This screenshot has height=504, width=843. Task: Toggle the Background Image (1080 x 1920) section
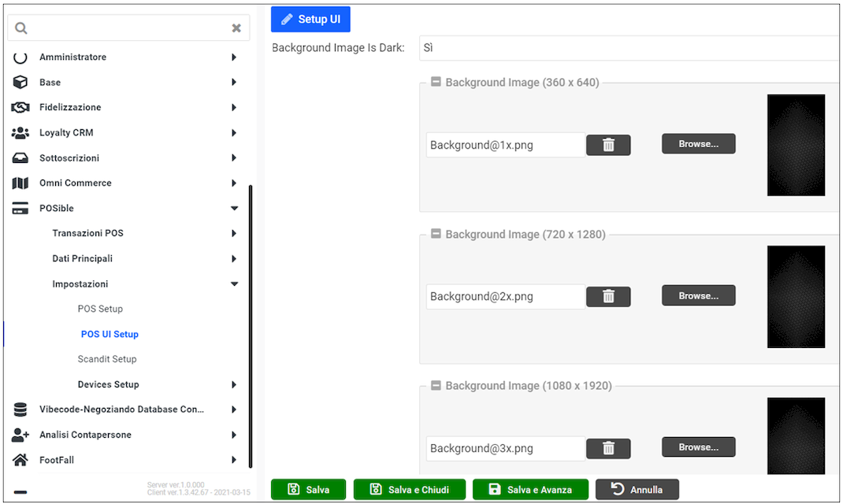(436, 385)
